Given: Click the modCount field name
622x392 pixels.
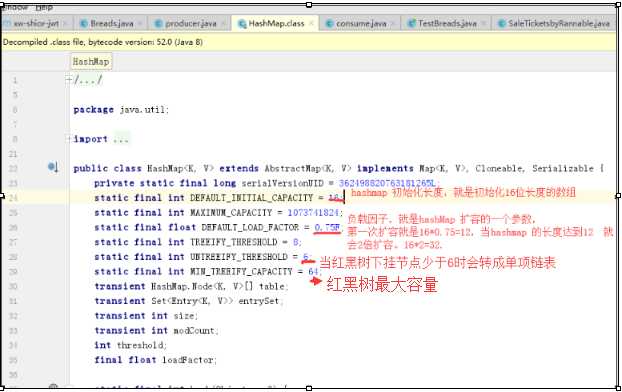Looking at the screenshot, I should coord(194,331).
